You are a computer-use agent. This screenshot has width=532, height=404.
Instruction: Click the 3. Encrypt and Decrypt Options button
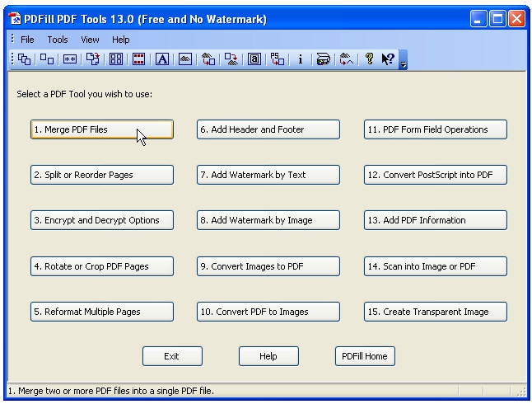102,220
